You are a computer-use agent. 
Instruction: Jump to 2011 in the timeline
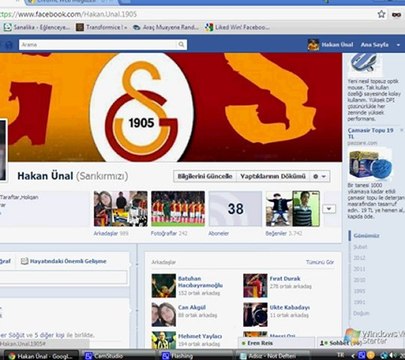pos(359,269)
